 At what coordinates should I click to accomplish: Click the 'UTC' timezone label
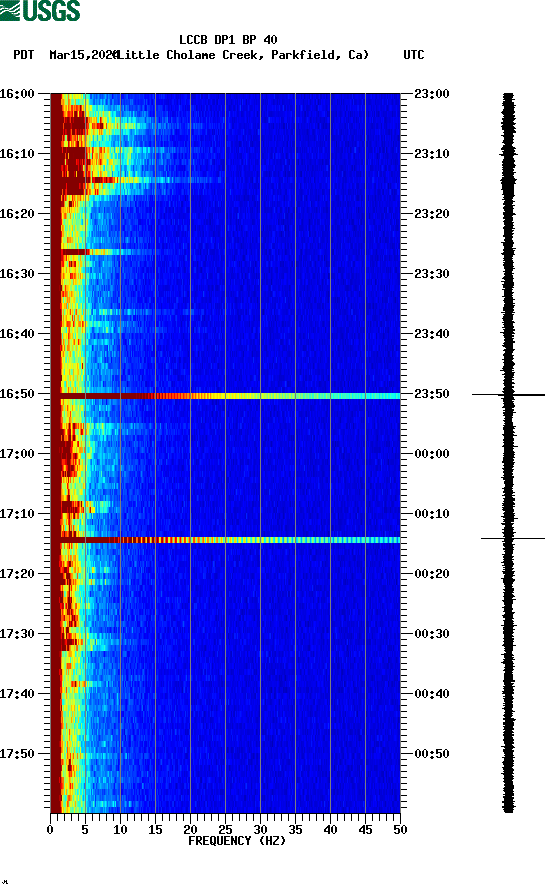pos(414,55)
